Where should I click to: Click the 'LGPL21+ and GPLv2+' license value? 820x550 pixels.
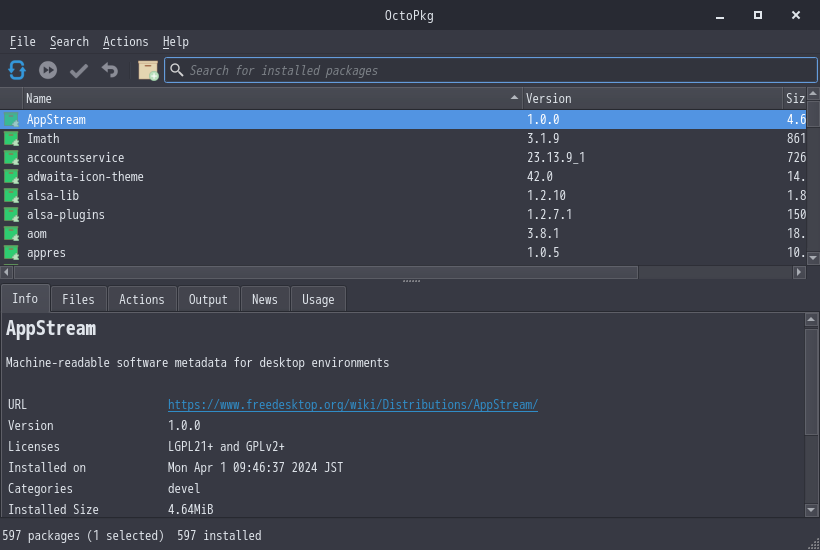pyautogui.click(x=226, y=446)
